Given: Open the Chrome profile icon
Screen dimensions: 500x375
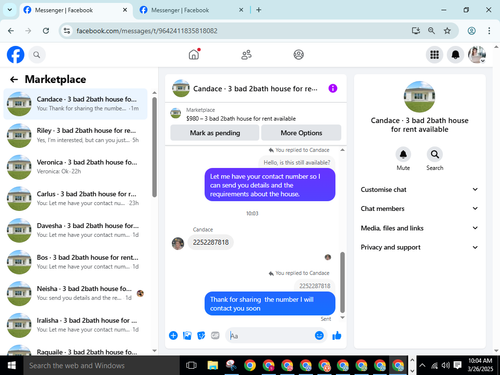Looking at the screenshot, I should pos(471,31).
